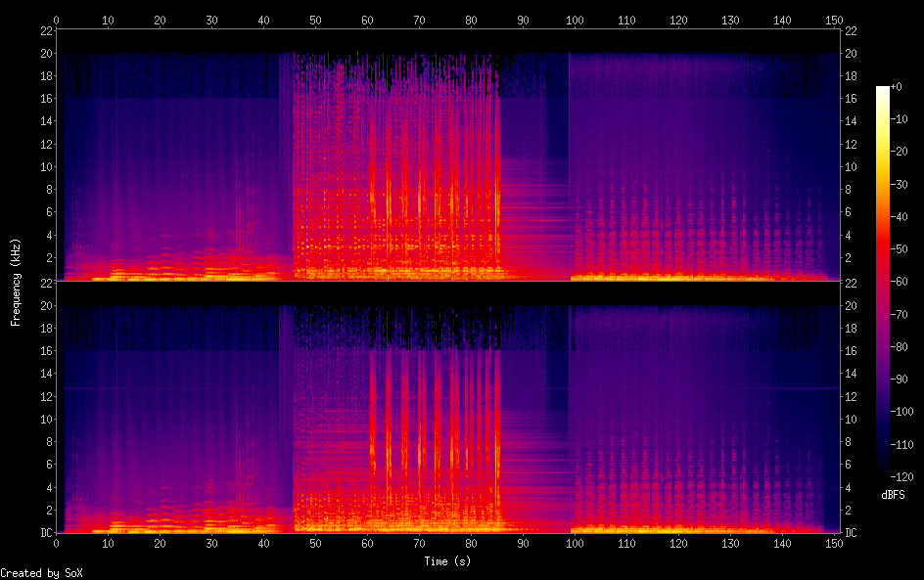Click the "Frequency (kHz)" vertical axis label
Image resolution: width=924 pixels, height=580 pixels.
pos(16,282)
